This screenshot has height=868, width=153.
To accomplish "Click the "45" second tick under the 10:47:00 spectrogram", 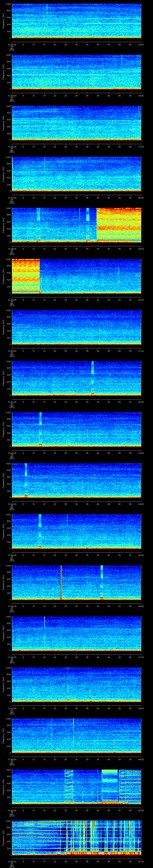I will tap(109, 708).
